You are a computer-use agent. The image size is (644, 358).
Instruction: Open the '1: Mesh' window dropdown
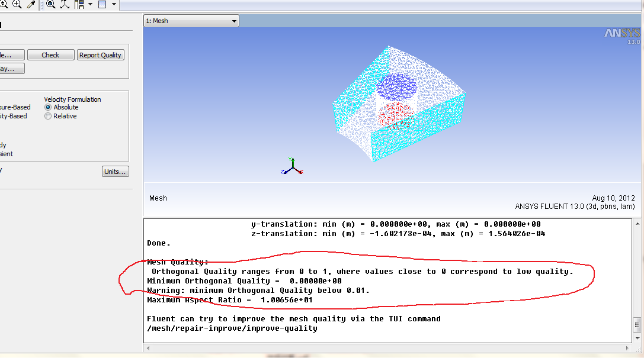pos(191,21)
